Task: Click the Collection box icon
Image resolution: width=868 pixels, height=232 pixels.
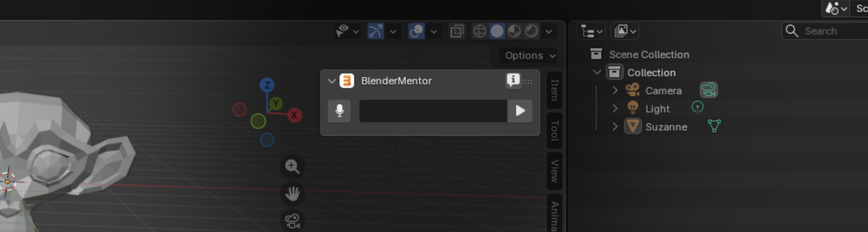Action: [x=614, y=72]
